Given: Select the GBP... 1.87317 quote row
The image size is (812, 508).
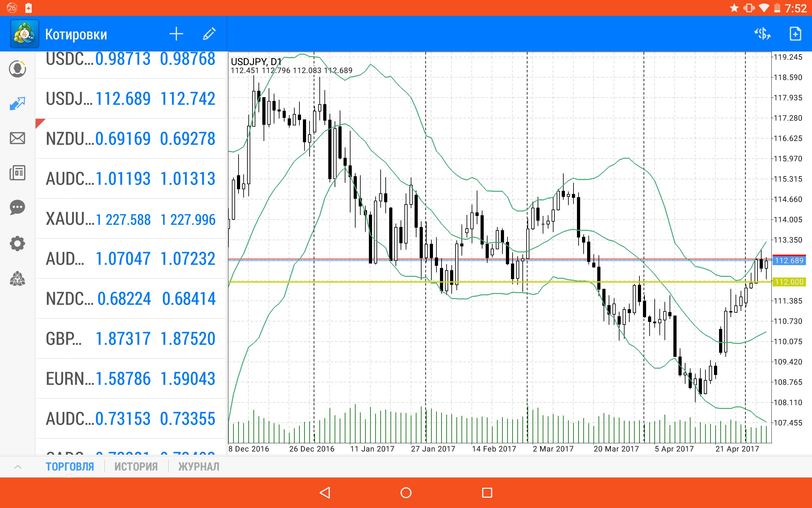Looking at the screenshot, I should pos(131,339).
